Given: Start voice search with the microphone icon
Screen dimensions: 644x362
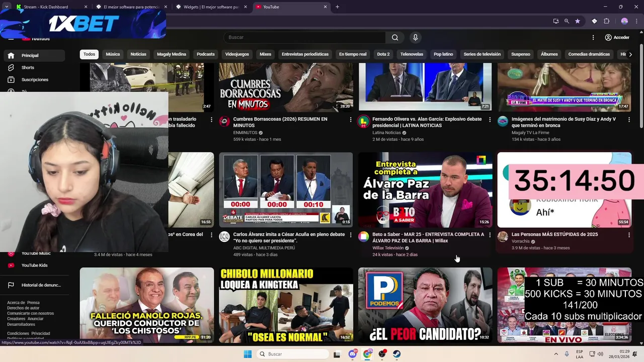Looking at the screenshot, I should tap(415, 37).
